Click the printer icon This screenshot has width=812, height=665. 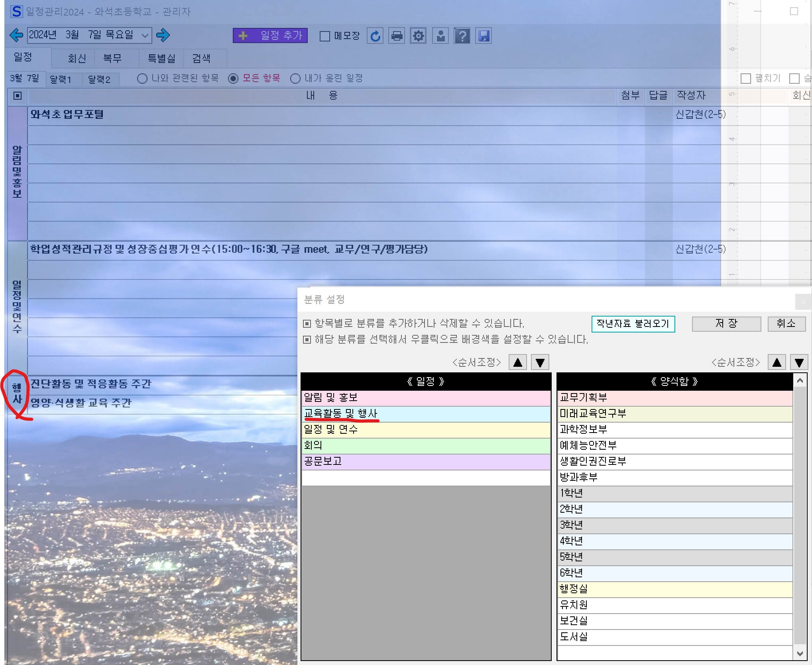point(397,36)
